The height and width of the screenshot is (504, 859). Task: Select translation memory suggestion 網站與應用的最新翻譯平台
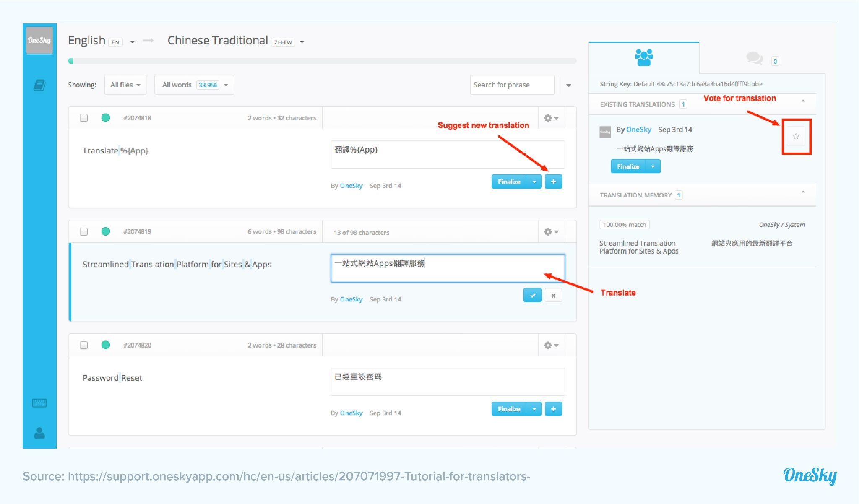[752, 243]
